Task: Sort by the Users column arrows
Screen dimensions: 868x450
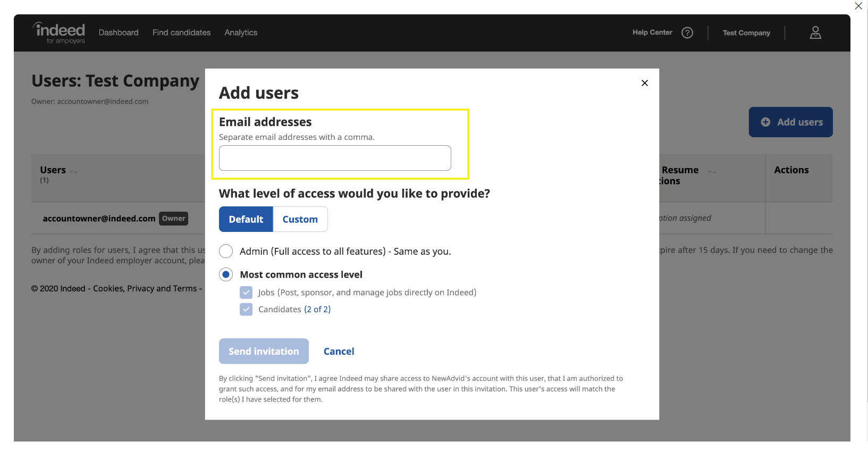Action: [74, 172]
